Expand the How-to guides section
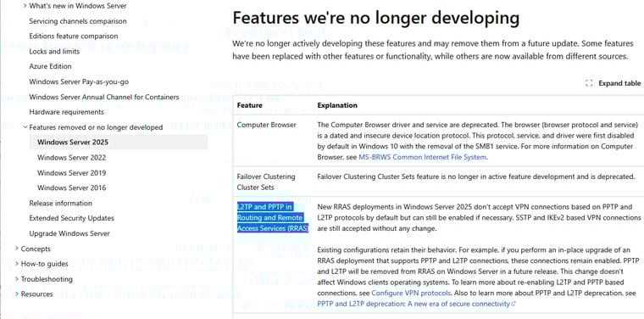 [17, 264]
